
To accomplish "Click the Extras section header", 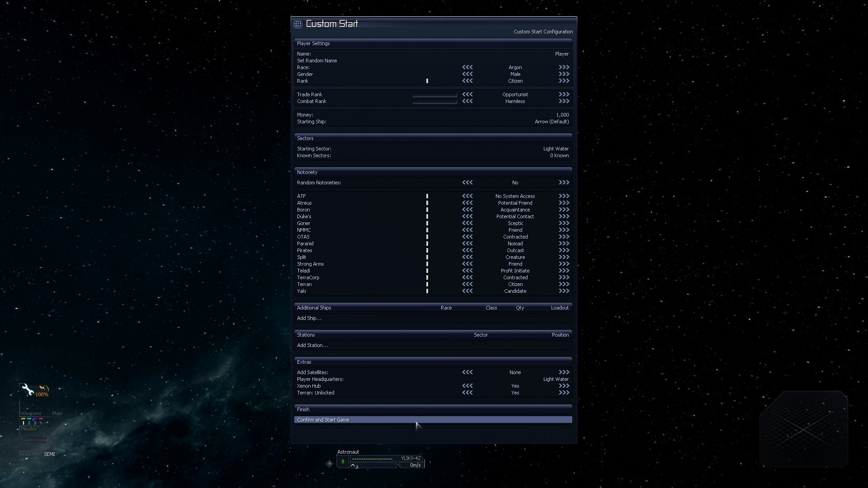I will point(433,362).
